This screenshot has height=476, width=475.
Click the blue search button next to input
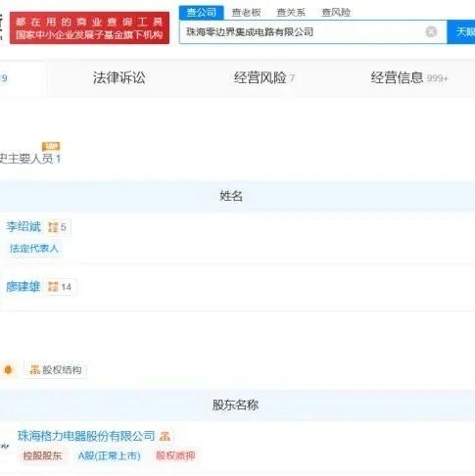click(461, 31)
